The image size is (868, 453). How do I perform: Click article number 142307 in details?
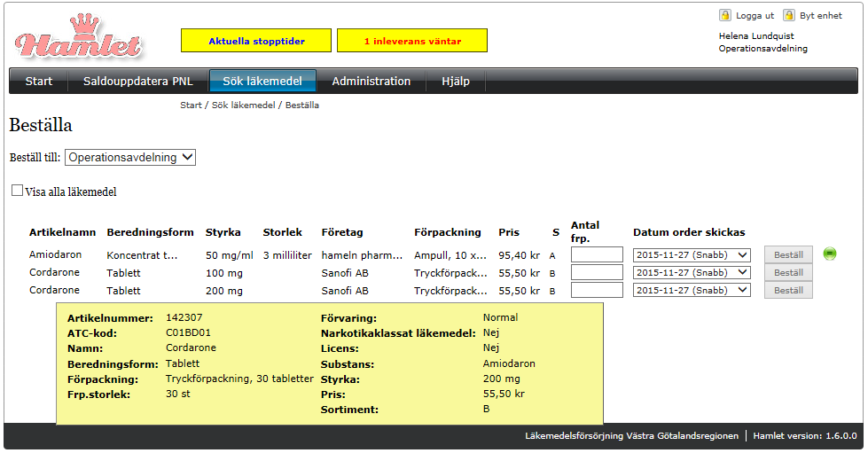coord(184,317)
